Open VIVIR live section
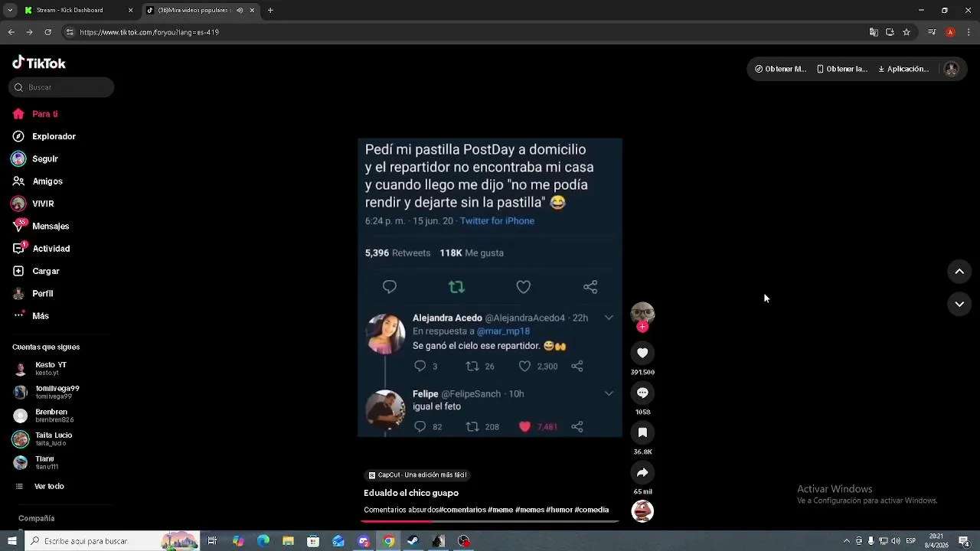This screenshot has width=980, height=551. 33,204
